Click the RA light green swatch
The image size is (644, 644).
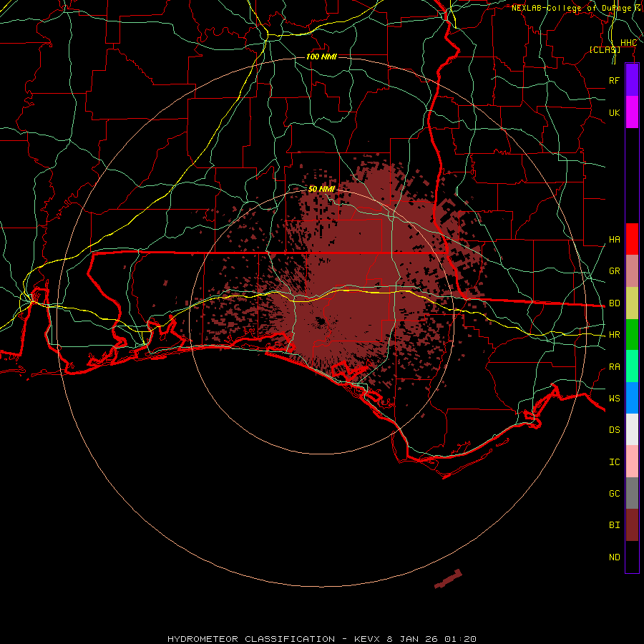point(632,366)
